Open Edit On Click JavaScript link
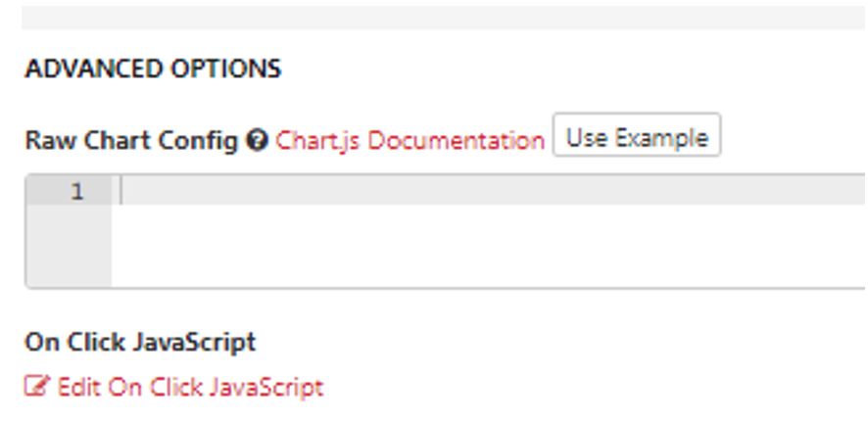This screenshot has width=868, height=421. pyautogui.click(x=173, y=386)
